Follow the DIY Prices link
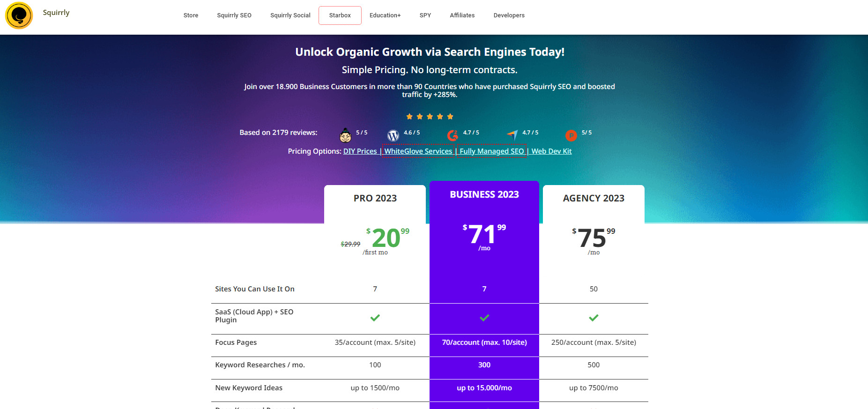This screenshot has height=409, width=868. 360,151
